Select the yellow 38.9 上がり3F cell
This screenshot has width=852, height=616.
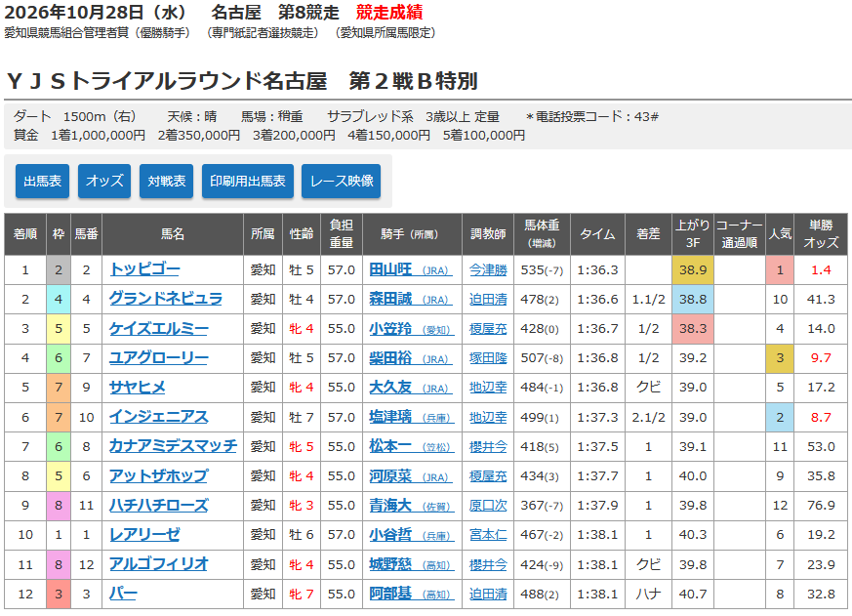(693, 269)
